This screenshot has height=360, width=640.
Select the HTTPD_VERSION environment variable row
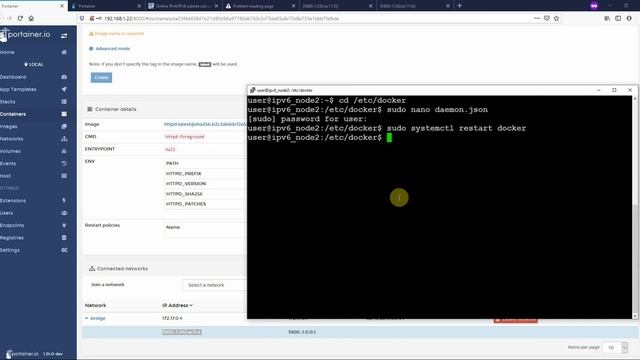coord(205,184)
